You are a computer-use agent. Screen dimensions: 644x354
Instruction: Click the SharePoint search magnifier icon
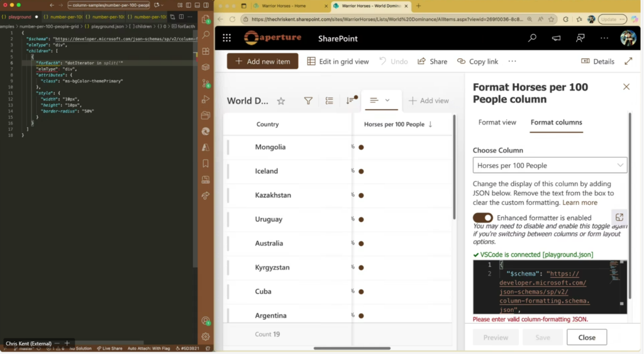[532, 38]
